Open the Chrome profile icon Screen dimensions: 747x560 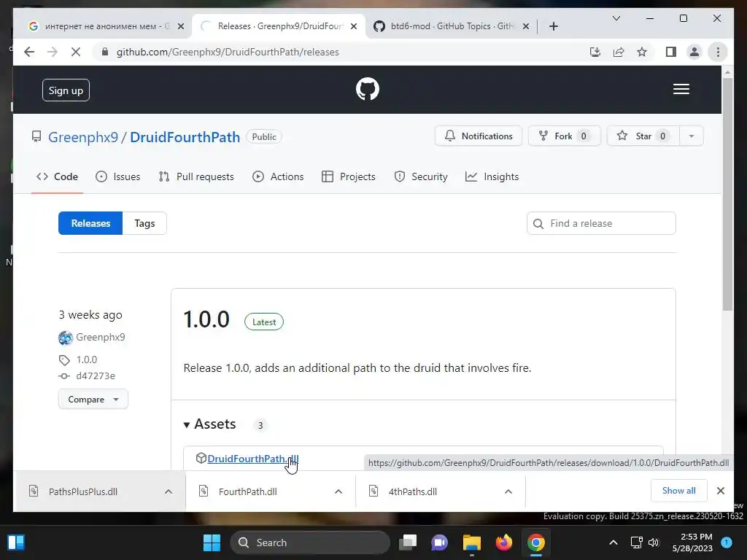point(694,52)
